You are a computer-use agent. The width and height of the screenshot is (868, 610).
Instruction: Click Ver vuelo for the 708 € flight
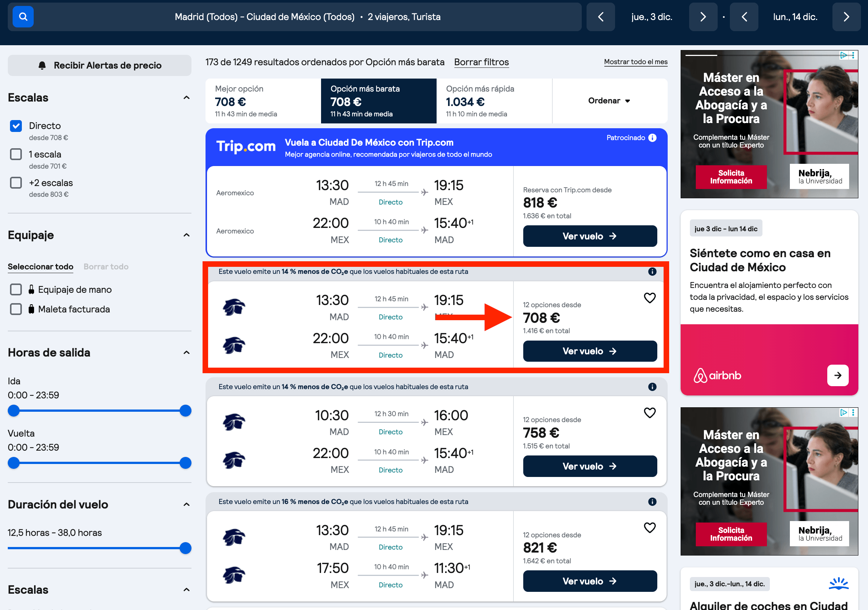[590, 351]
